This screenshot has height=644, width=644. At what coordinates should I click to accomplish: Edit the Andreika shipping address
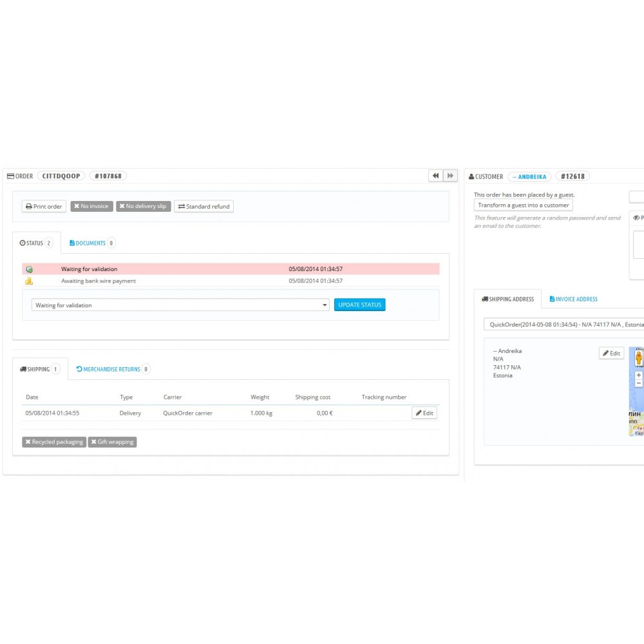coord(612,353)
